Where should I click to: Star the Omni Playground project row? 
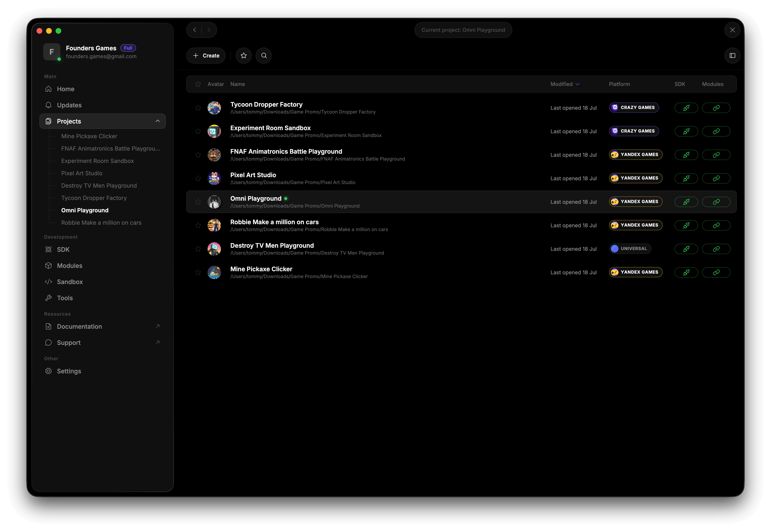(198, 202)
